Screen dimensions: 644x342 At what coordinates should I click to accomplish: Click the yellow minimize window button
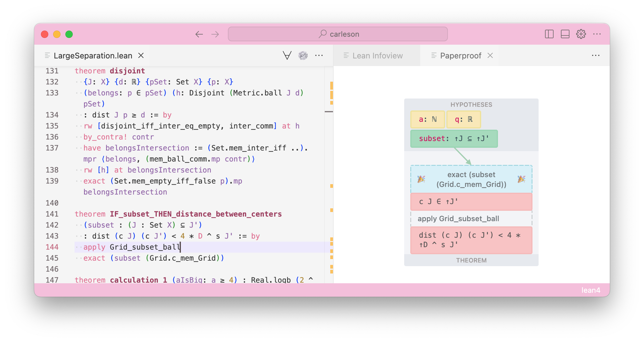tap(57, 34)
